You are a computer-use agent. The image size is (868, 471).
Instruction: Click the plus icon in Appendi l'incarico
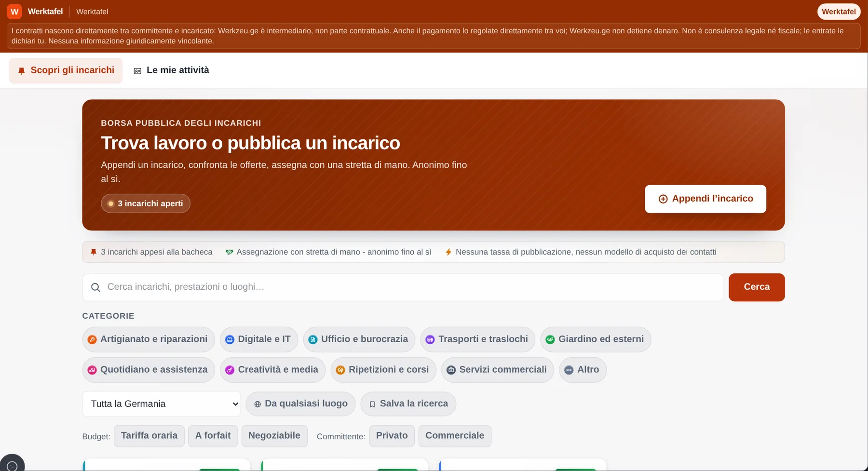[663, 199]
